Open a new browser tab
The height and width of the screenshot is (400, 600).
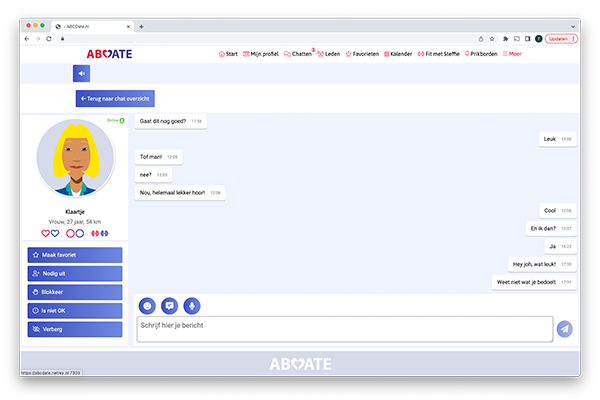[141, 26]
